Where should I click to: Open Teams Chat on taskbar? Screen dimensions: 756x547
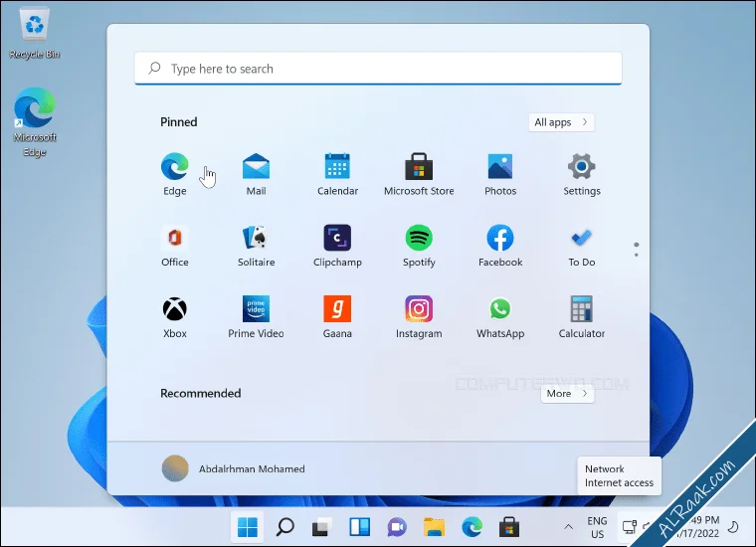click(x=397, y=527)
